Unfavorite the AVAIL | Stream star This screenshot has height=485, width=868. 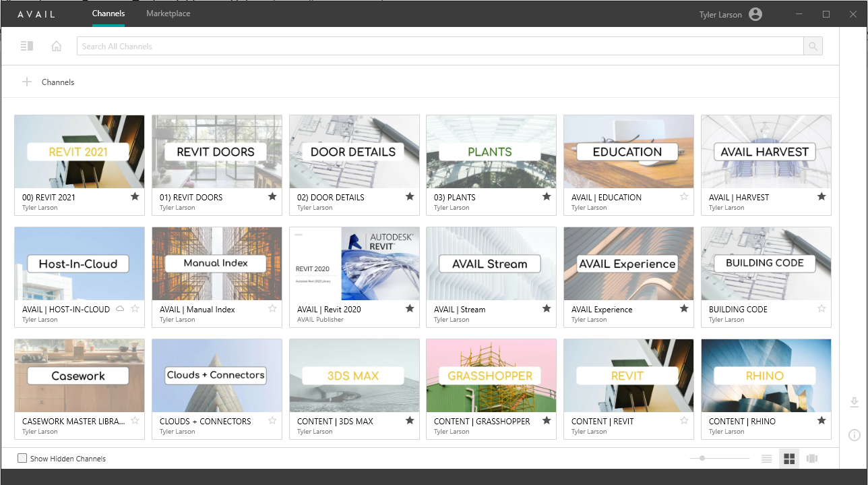(x=547, y=308)
